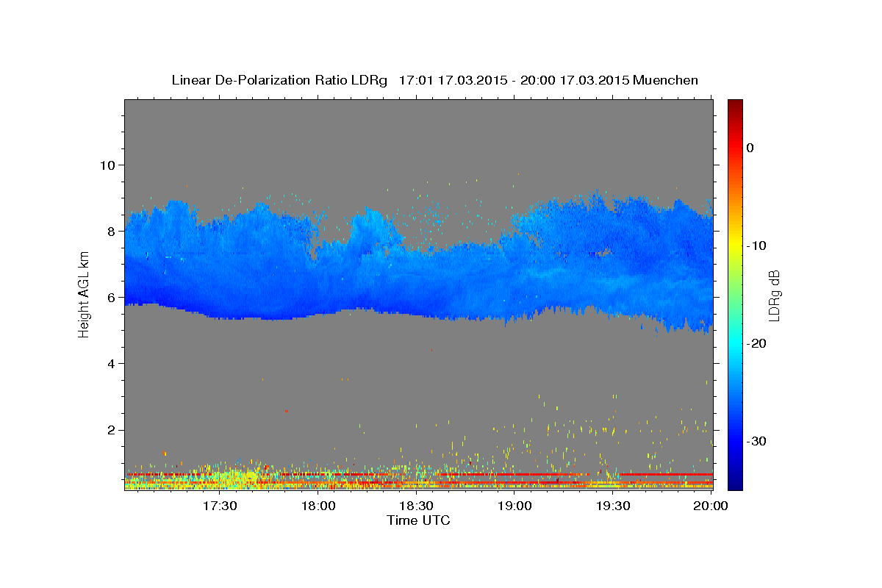882x588 pixels.
Task: Click the 'Muenchen' location in the title
Action: coord(667,80)
